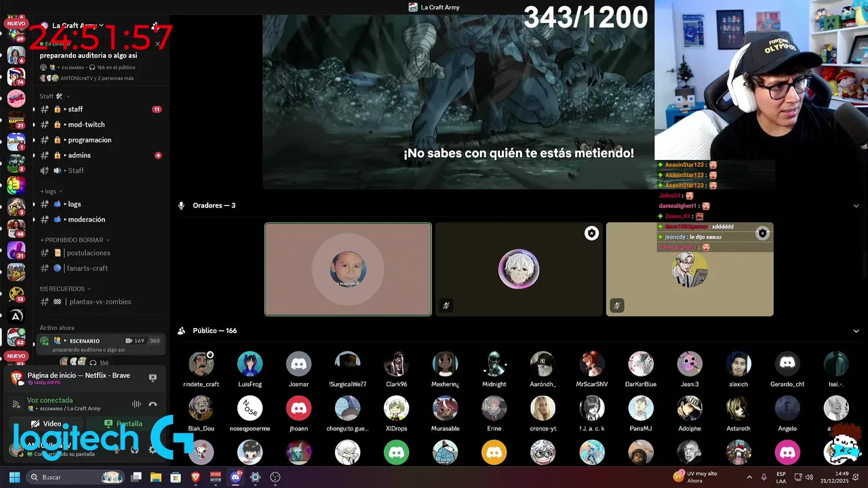This screenshot has height=488, width=868.
Task: Click audience member Gerardo_ch1
Action: point(787,369)
